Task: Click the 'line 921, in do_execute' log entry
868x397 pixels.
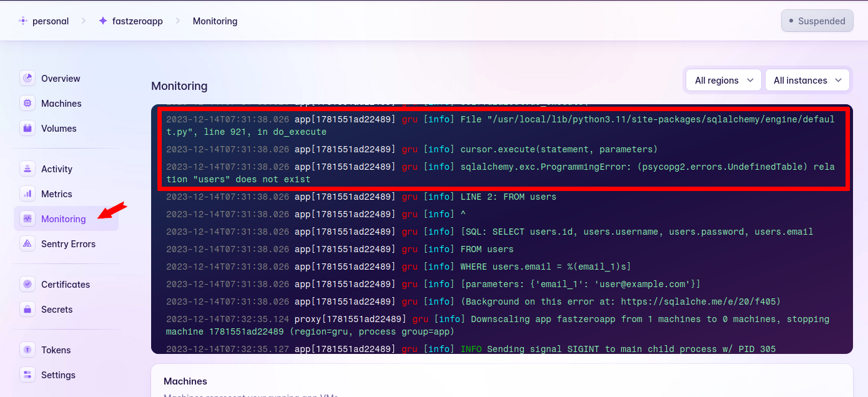Action: 500,125
